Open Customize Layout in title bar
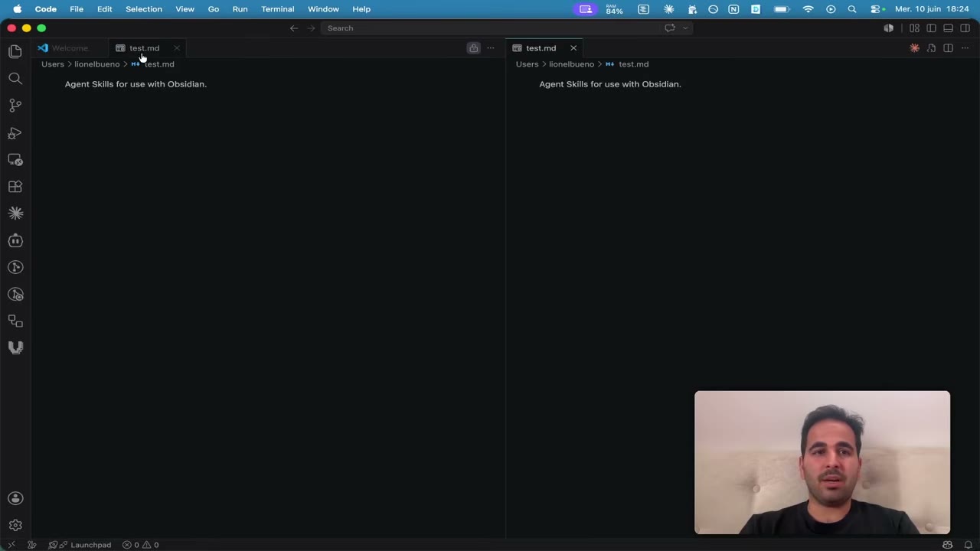The height and width of the screenshot is (551, 980). point(914,28)
